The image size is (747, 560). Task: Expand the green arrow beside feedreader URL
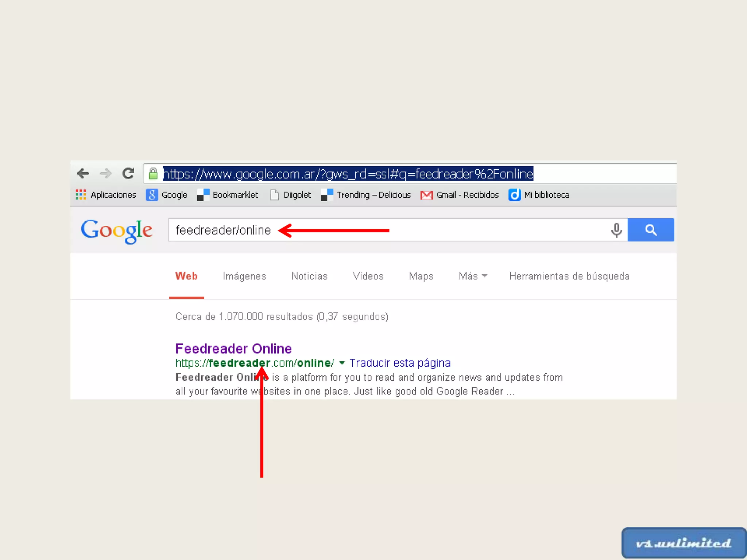342,363
